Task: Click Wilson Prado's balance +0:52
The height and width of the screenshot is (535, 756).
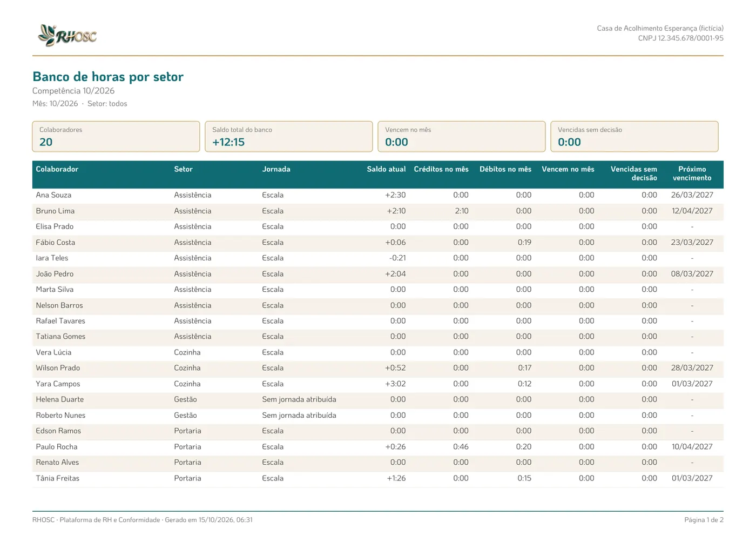Action: [395, 368]
